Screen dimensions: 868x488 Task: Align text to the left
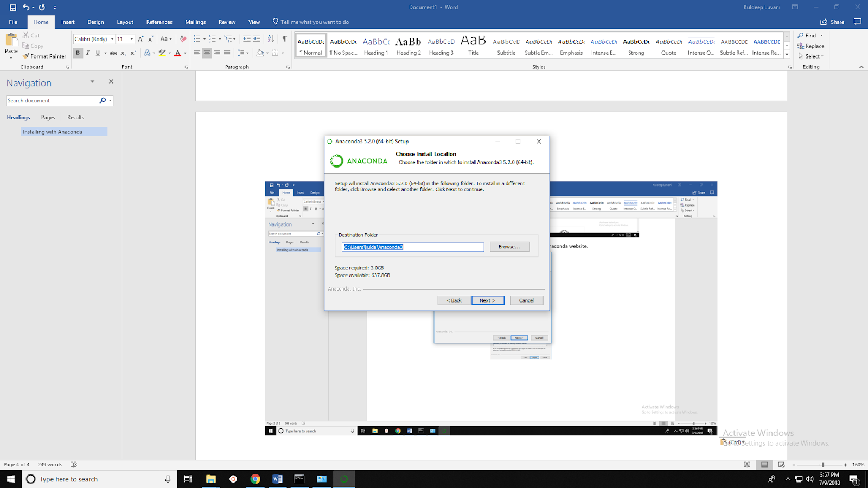coord(197,53)
